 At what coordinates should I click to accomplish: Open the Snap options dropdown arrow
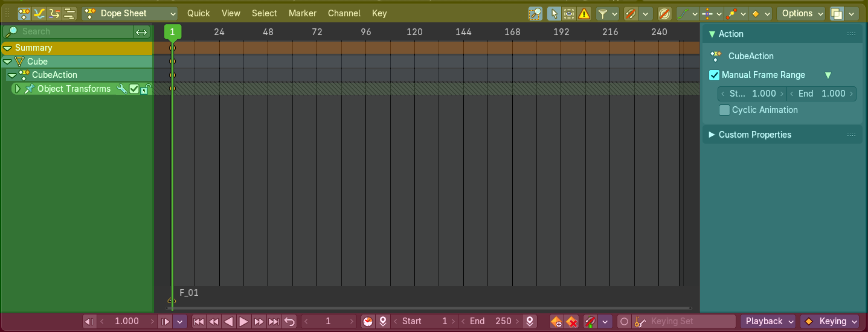[x=646, y=13]
